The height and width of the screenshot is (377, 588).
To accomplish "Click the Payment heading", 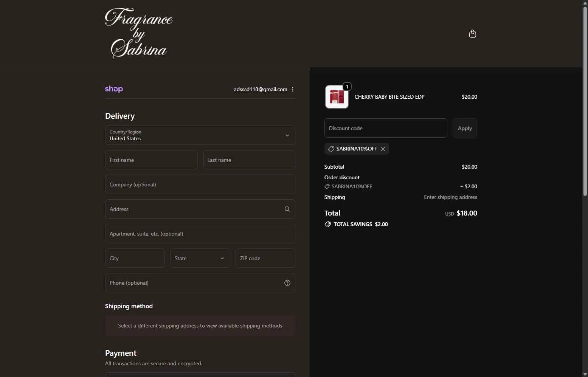I will point(121,353).
